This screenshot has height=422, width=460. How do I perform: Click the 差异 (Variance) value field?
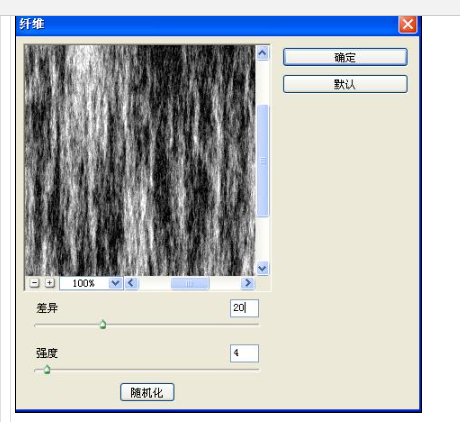click(244, 308)
